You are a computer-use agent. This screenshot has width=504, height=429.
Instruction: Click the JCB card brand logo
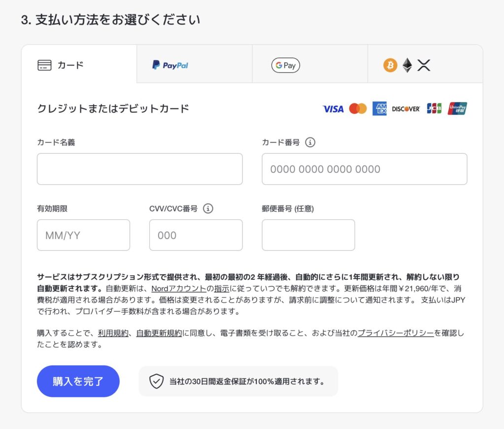pyautogui.click(x=434, y=109)
